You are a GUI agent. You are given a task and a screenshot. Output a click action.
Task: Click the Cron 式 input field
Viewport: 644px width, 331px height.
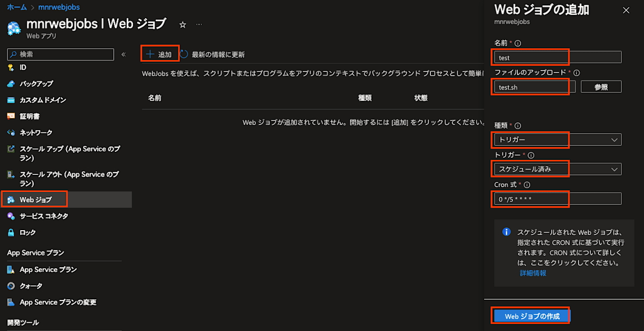click(558, 199)
